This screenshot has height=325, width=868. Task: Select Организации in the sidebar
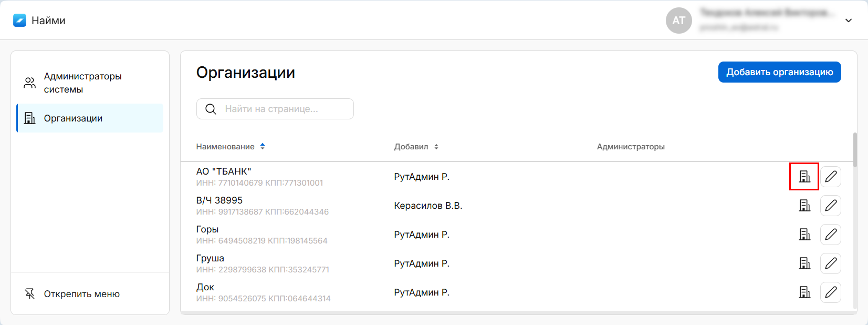coord(73,118)
